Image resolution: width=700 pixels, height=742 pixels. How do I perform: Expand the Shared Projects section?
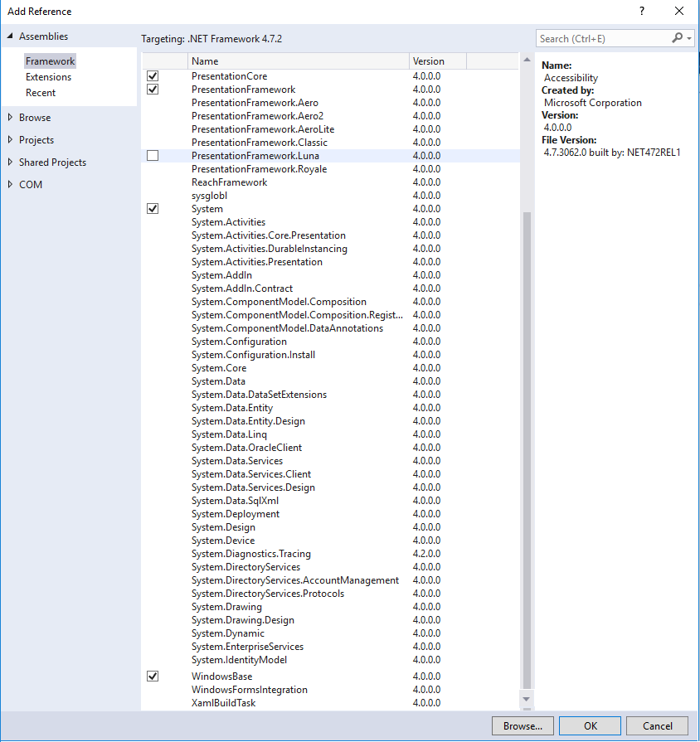[x=10, y=162]
